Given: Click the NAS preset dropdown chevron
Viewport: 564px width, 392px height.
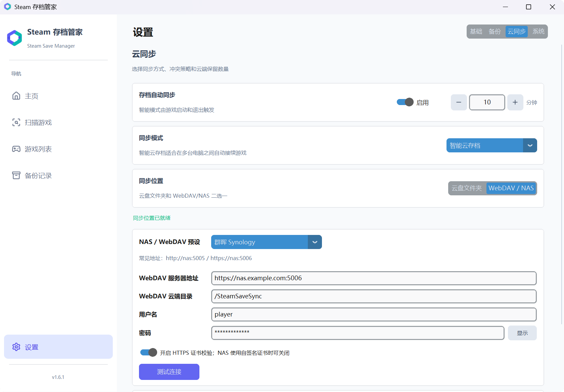Looking at the screenshot, I should (x=315, y=242).
